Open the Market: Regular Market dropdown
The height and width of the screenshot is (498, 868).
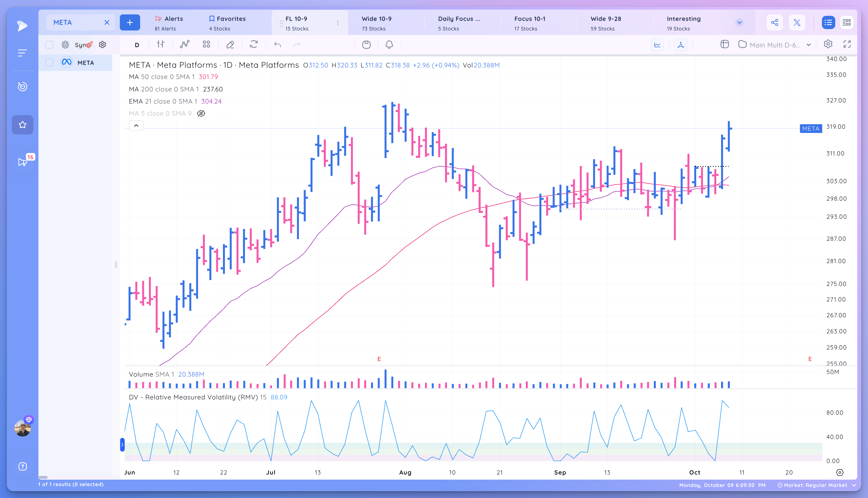(x=817, y=485)
